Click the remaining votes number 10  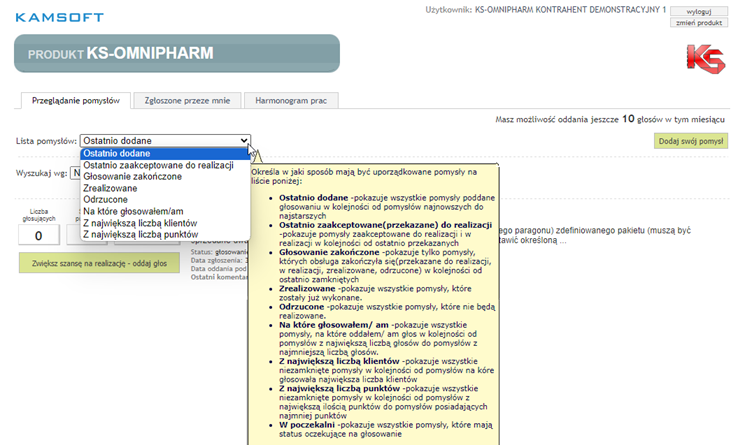pos(628,119)
